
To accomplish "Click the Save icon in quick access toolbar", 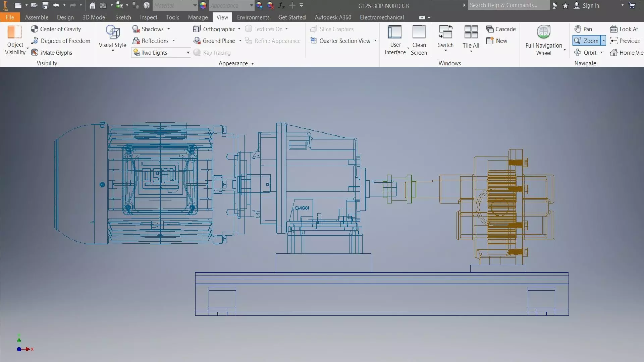I will (x=45, y=5).
